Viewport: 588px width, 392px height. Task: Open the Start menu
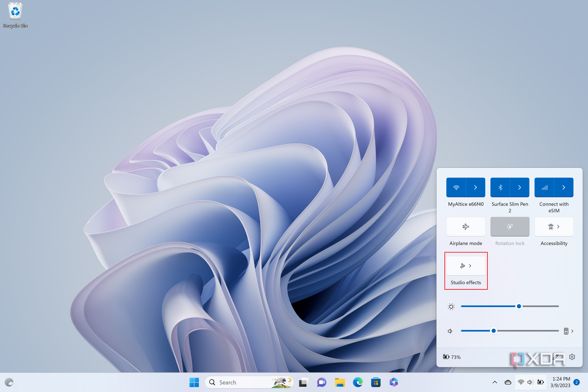[194, 382]
